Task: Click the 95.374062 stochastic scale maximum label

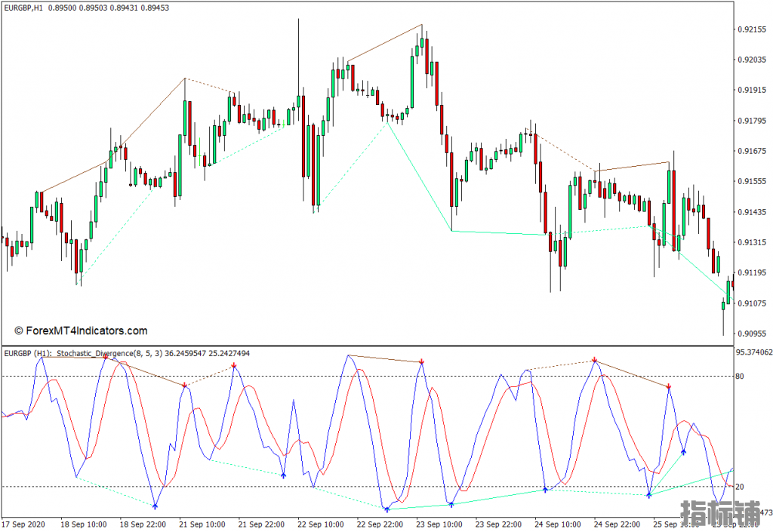Action: tap(754, 352)
